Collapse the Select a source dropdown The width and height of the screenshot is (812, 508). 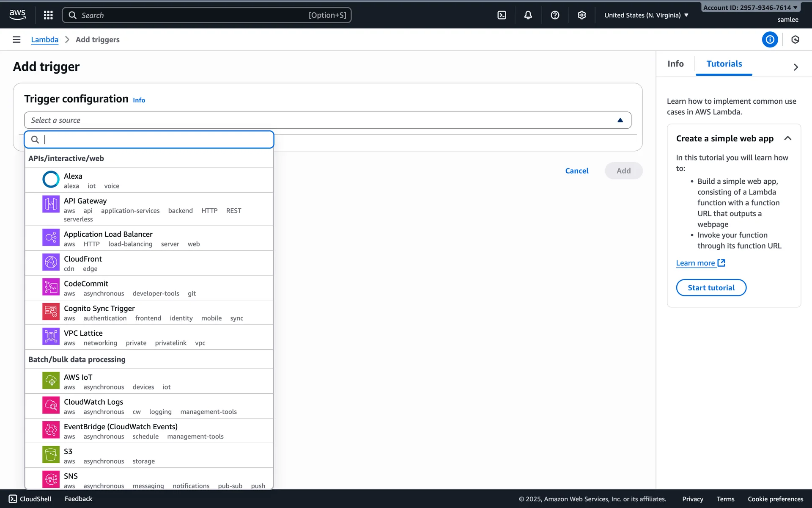(x=620, y=120)
